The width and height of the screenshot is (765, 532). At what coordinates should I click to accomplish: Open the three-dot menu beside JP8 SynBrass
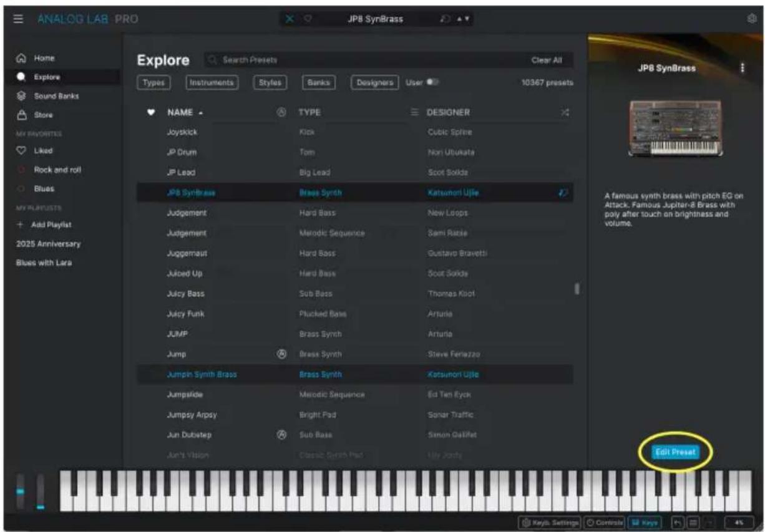click(x=742, y=68)
